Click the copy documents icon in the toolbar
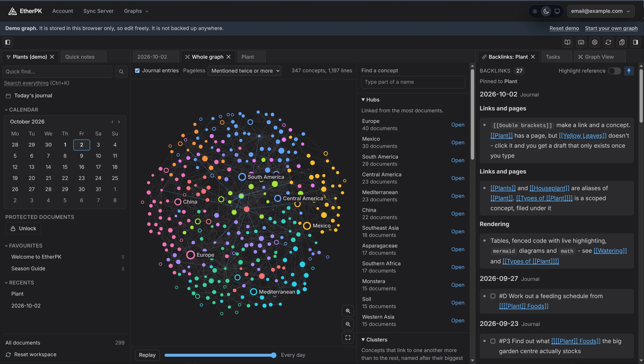The image size is (644, 364). coord(622,42)
